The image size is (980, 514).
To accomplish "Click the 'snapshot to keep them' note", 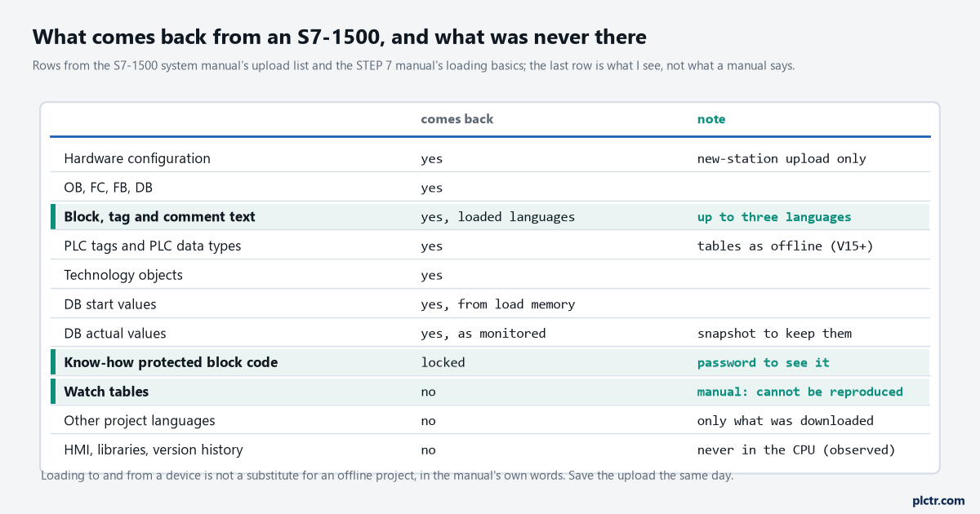I will coord(774,333).
